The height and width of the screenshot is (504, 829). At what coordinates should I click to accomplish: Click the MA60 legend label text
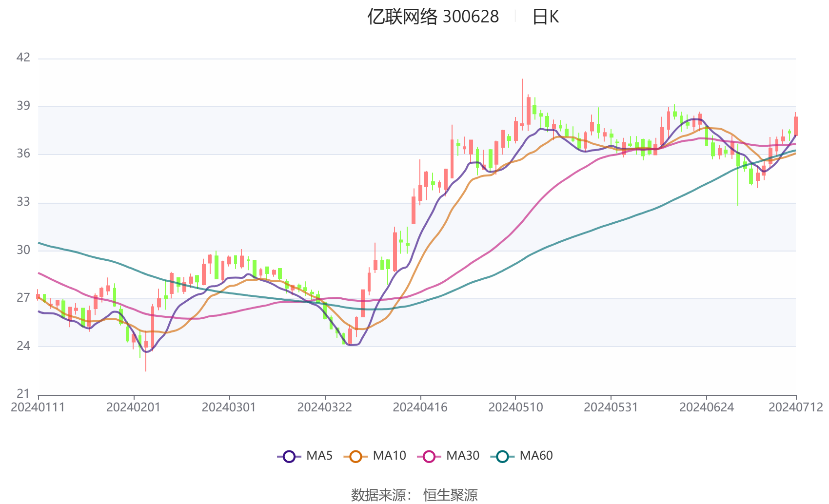pos(536,456)
